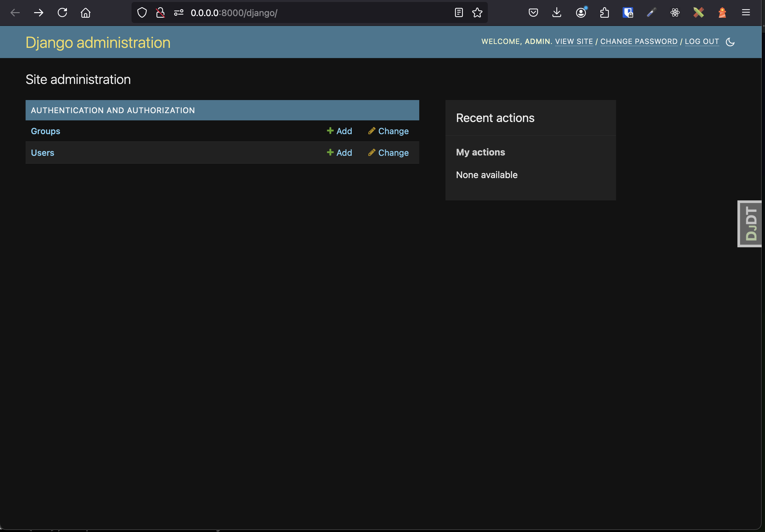
Task: Open the React DevTools extension icon
Action: tap(675, 13)
